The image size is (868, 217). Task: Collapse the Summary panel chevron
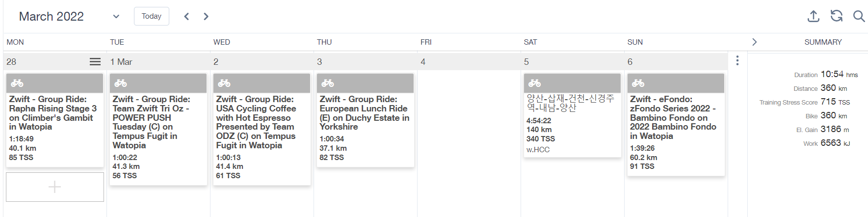coord(755,42)
